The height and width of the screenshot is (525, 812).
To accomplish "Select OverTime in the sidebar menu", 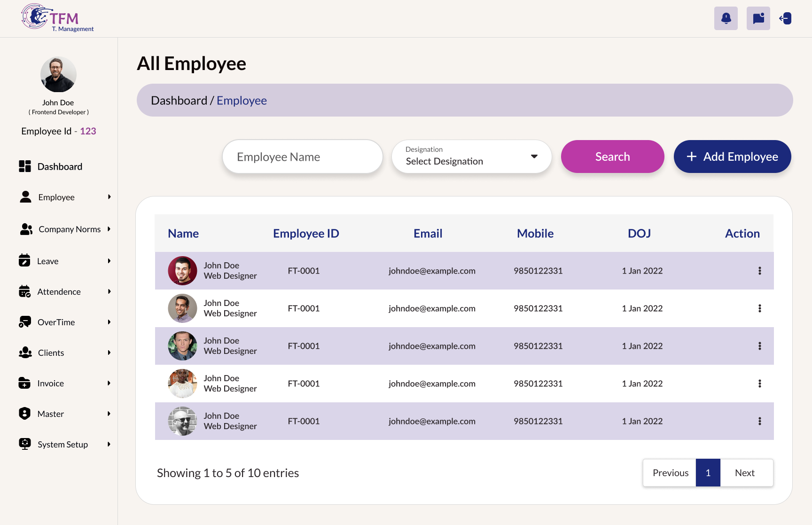I will [x=56, y=322].
